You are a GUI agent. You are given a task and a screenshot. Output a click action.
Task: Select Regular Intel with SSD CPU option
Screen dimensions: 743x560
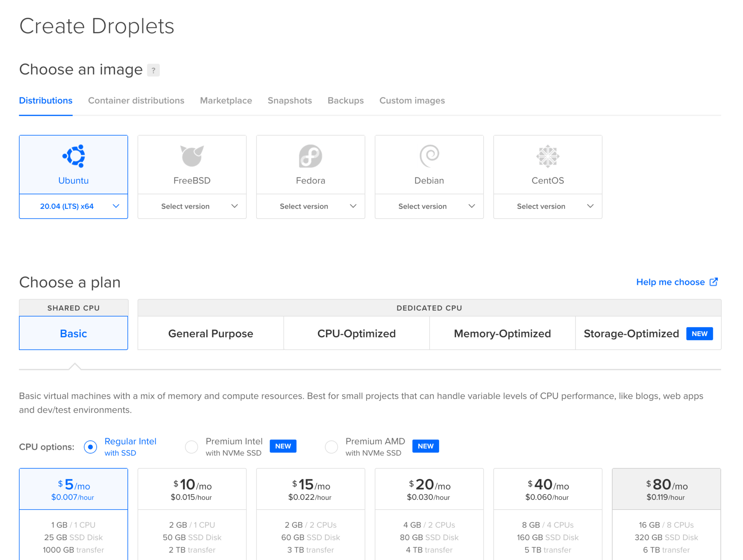coord(90,447)
